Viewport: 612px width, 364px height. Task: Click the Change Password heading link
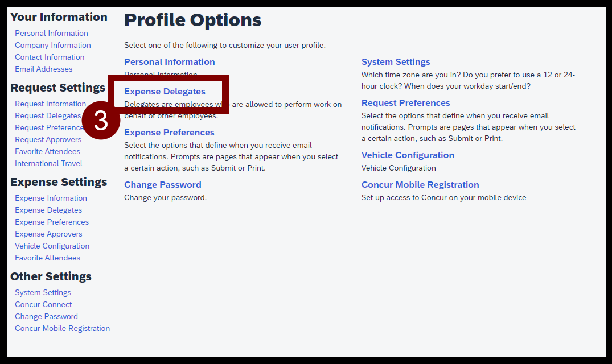(x=162, y=184)
